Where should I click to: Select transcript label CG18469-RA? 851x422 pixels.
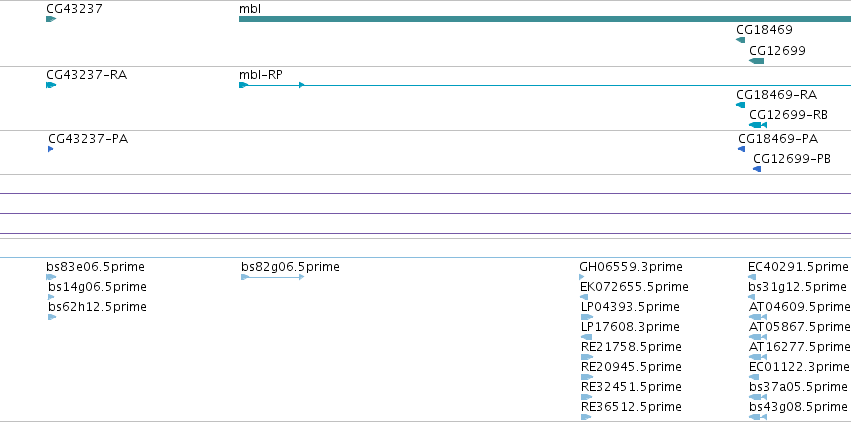click(x=777, y=95)
